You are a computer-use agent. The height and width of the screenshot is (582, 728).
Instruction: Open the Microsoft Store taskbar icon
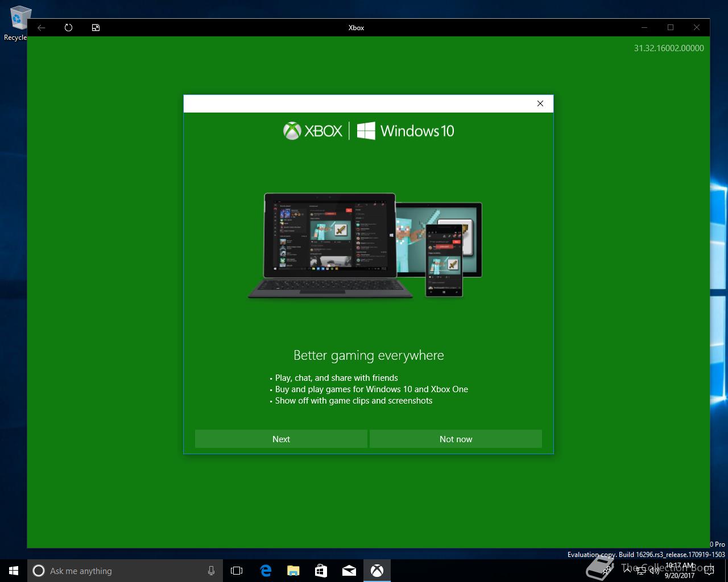tap(321, 571)
